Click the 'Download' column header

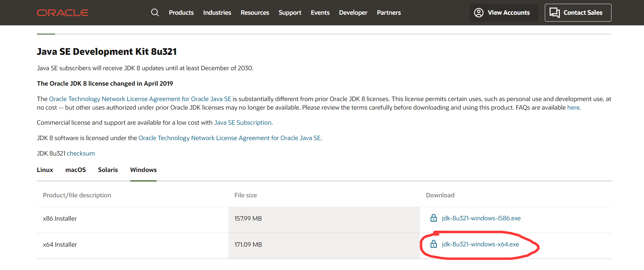coord(440,195)
